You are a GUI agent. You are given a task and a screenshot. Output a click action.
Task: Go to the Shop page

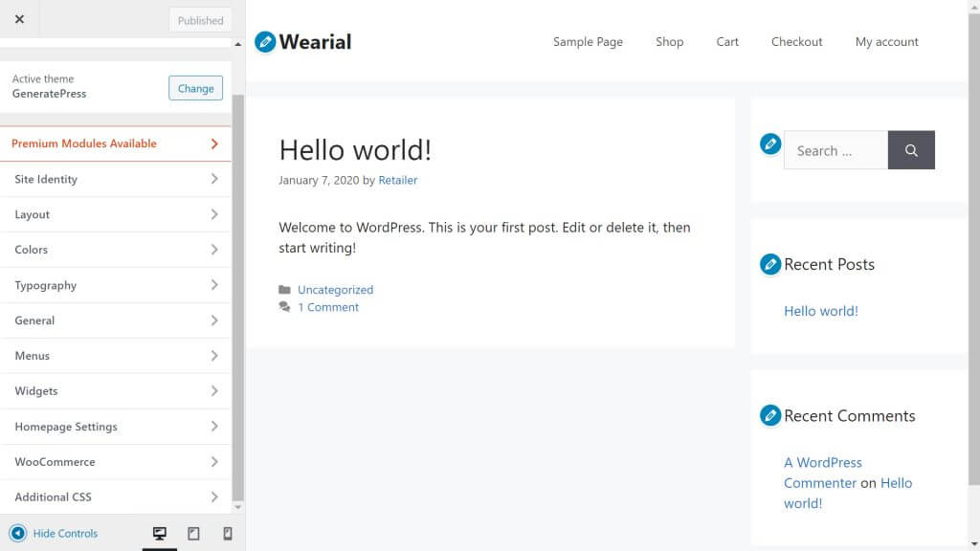669,42
